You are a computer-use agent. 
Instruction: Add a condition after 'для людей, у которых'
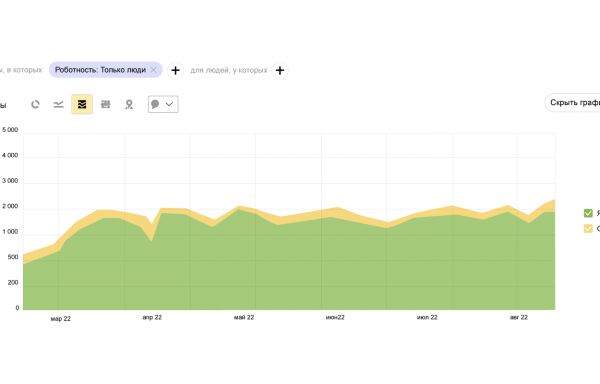280,70
